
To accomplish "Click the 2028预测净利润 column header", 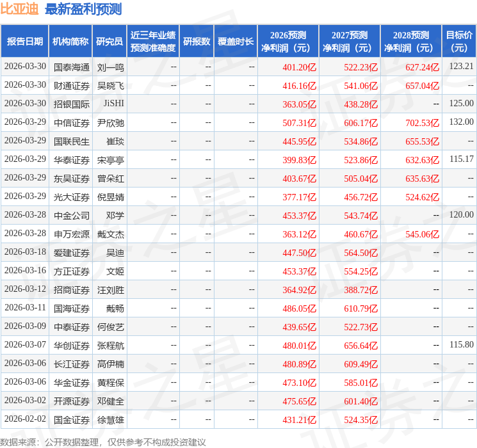I will 411,42.
